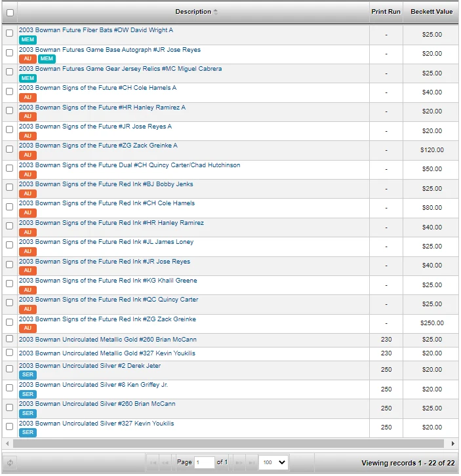Click AU badge under Hanley Ramirez A

pos(28,116)
